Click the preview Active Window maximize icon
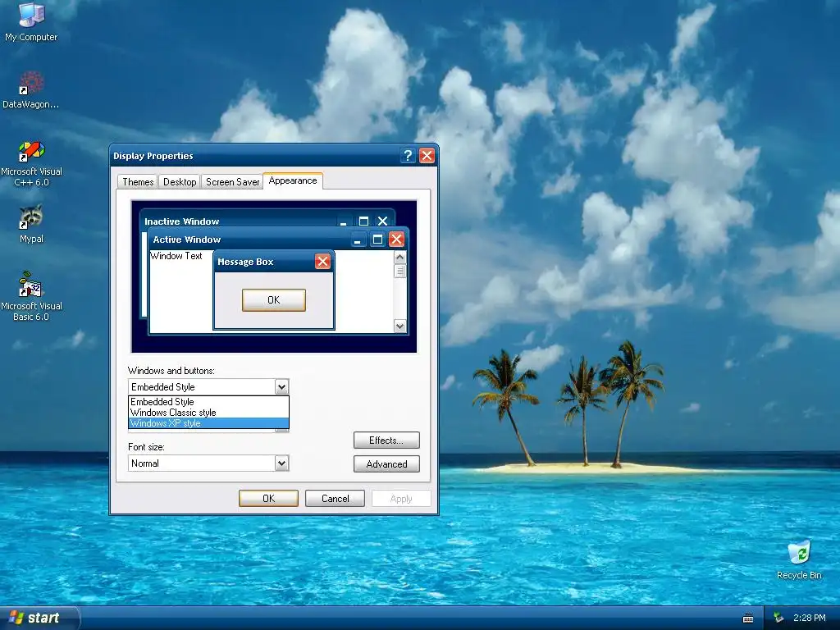This screenshot has width=840, height=630. coord(377,239)
